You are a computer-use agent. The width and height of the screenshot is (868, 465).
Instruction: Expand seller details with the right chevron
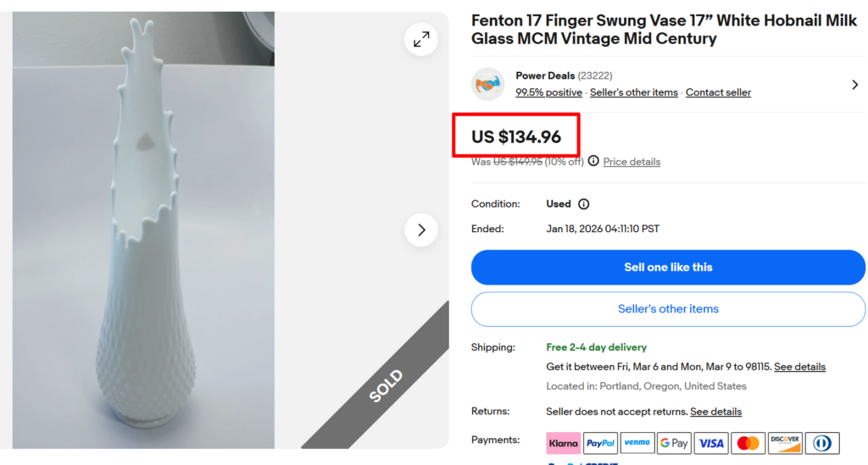coord(854,85)
